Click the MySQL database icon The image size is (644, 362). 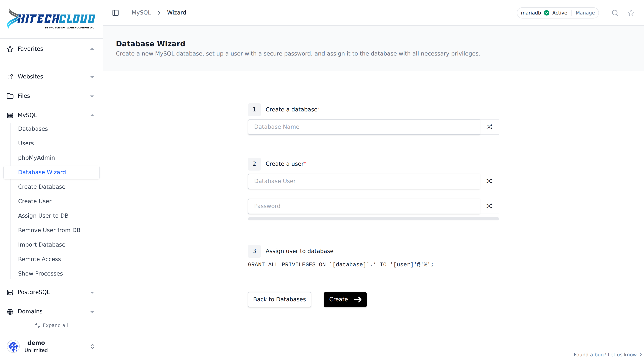[x=10, y=115]
